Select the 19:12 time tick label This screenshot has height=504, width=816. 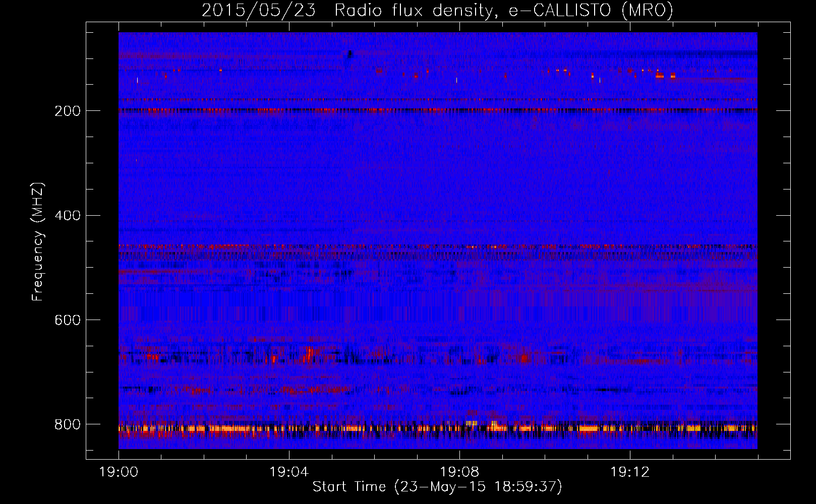630,472
